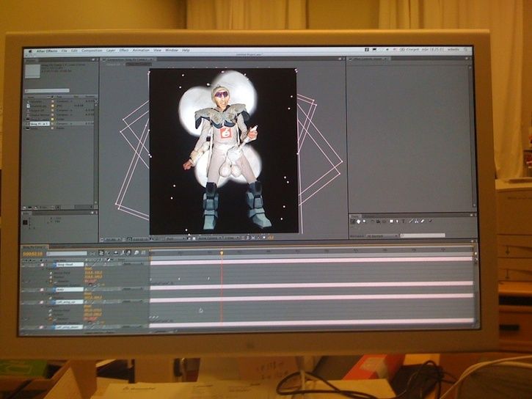Open the Effect menu

(x=124, y=51)
